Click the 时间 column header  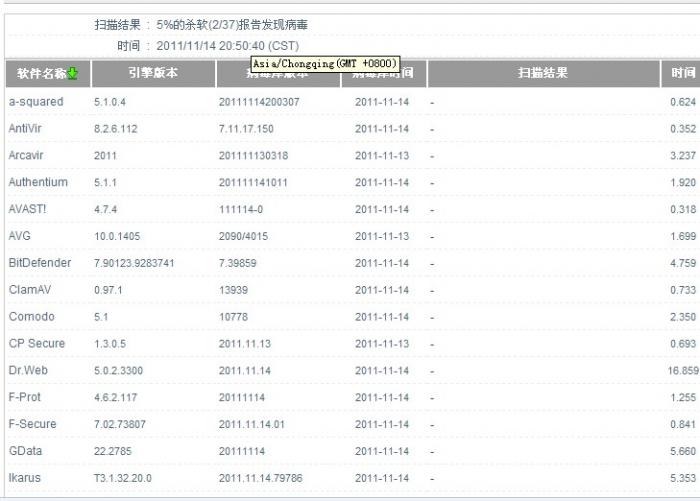683,73
